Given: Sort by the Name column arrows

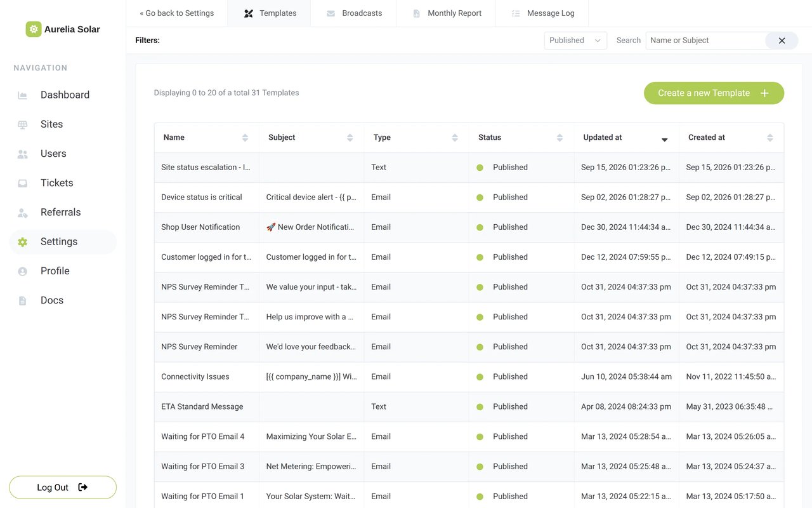Looking at the screenshot, I should point(245,138).
